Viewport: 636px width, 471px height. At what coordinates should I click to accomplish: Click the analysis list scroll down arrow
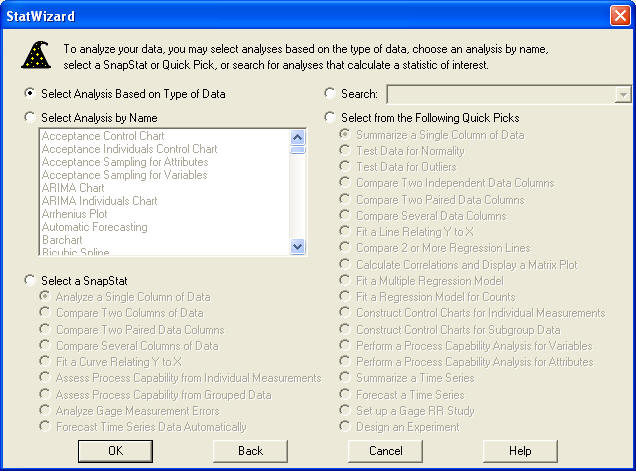[x=298, y=246]
